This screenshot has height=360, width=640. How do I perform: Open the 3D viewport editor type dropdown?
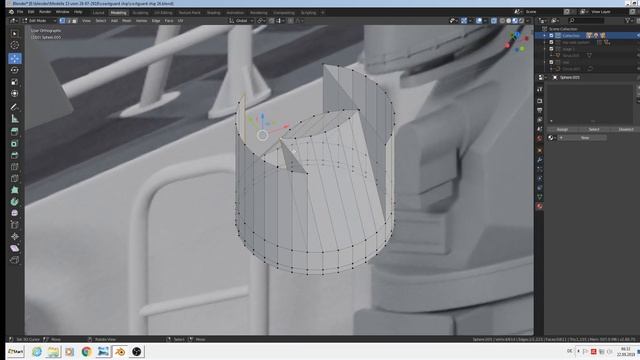pos(13,20)
